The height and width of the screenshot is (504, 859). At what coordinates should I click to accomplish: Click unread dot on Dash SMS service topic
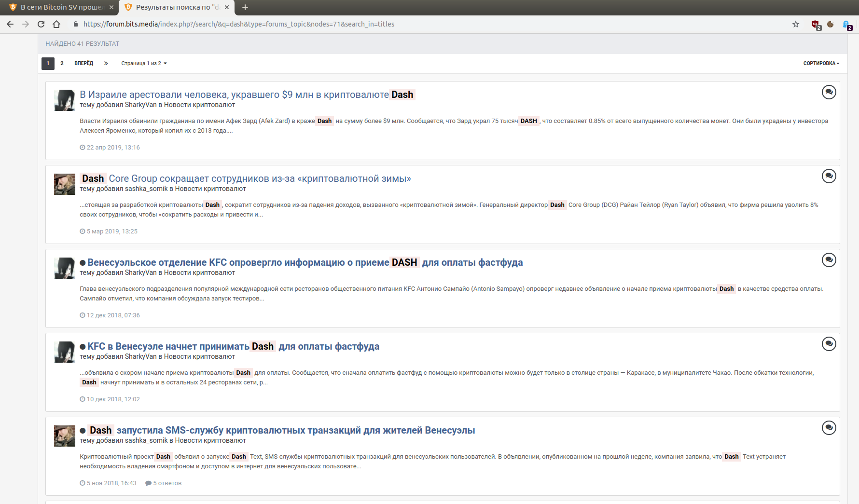point(83,431)
